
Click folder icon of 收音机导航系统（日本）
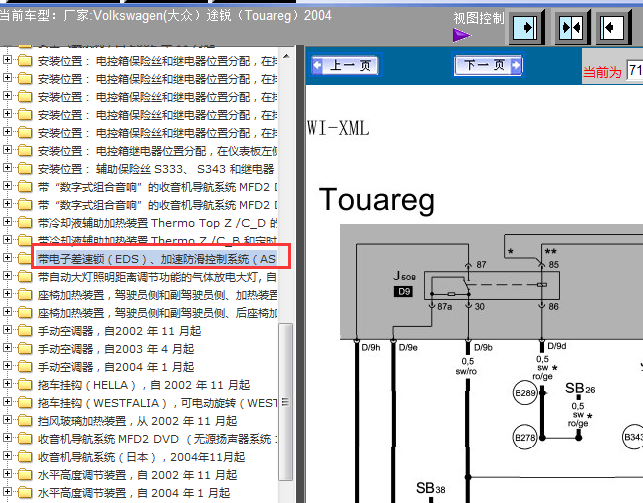pos(25,457)
